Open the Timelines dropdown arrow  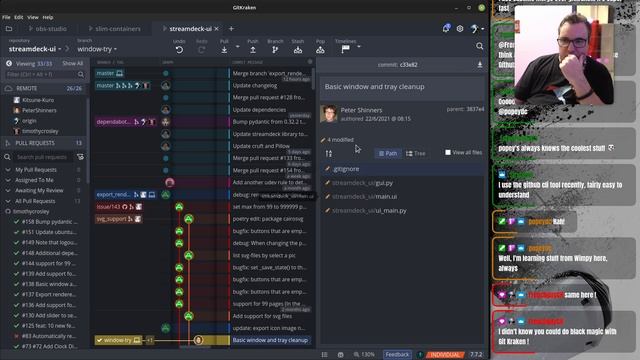coord(359,47)
